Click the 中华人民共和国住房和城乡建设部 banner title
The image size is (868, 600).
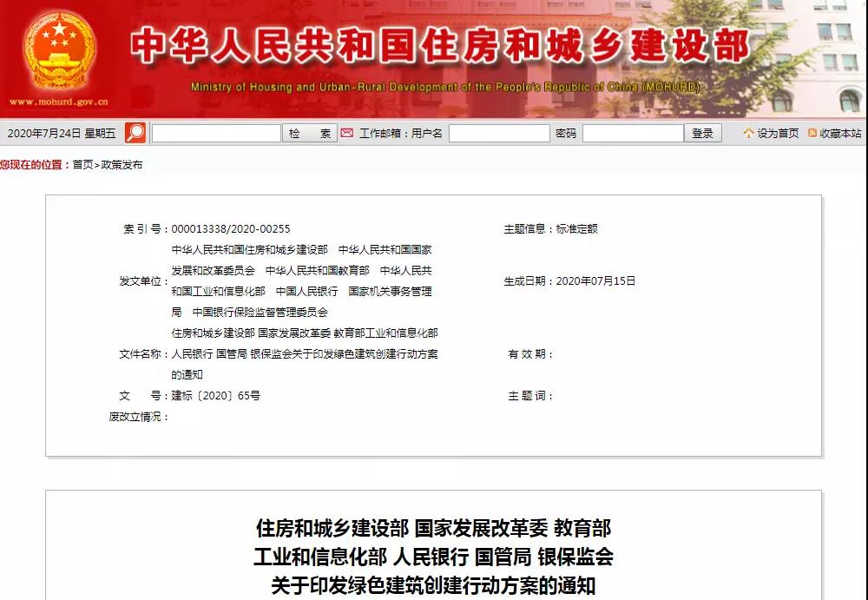[441, 45]
